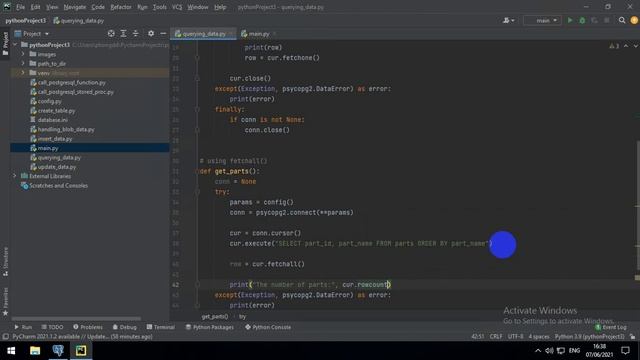Click Expand All icon in Project panel
This screenshot has width=640, height=360.
(123, 33)
